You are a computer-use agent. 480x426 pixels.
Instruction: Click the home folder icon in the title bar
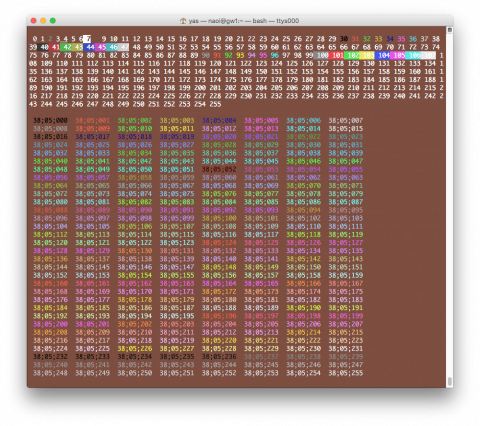(x=183, y=21)
